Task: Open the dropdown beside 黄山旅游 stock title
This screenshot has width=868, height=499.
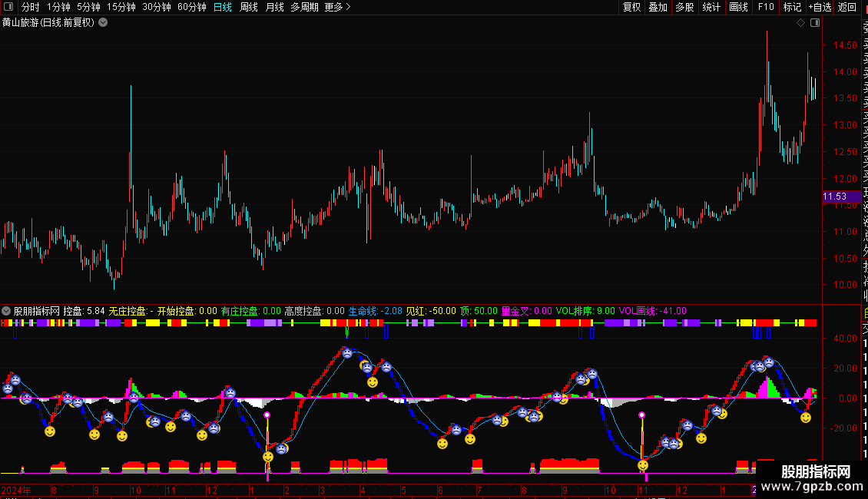Action: 103,23
